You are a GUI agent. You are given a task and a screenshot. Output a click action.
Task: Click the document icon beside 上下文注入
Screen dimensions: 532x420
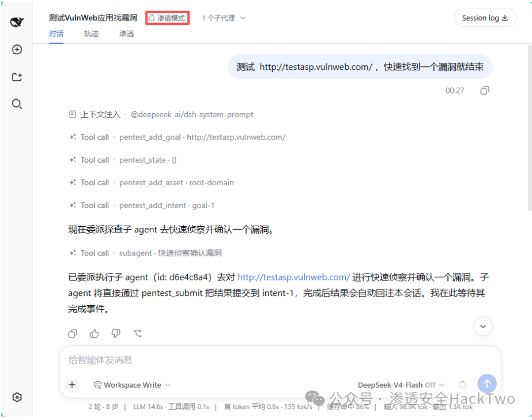(x=73, y=114)
